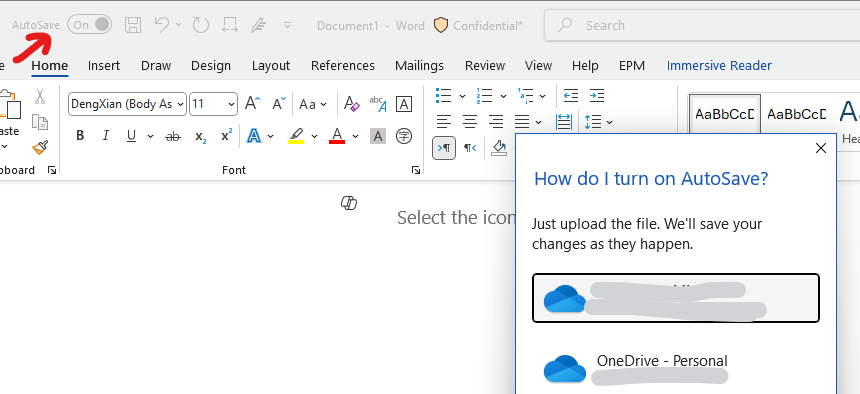Apply Text Effects button
The height and width of the screenshot is (394, 860).
pyautogui.click(x=254, y=136)
